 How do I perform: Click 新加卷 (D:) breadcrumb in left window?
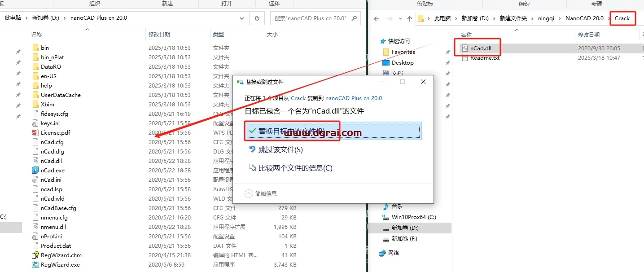click(45, 18)
